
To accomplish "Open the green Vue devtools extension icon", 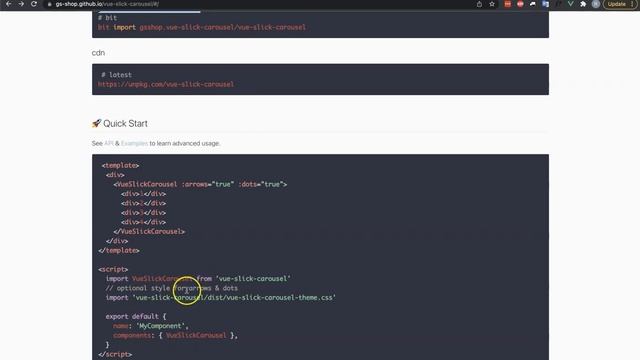I will click(571, 4).
